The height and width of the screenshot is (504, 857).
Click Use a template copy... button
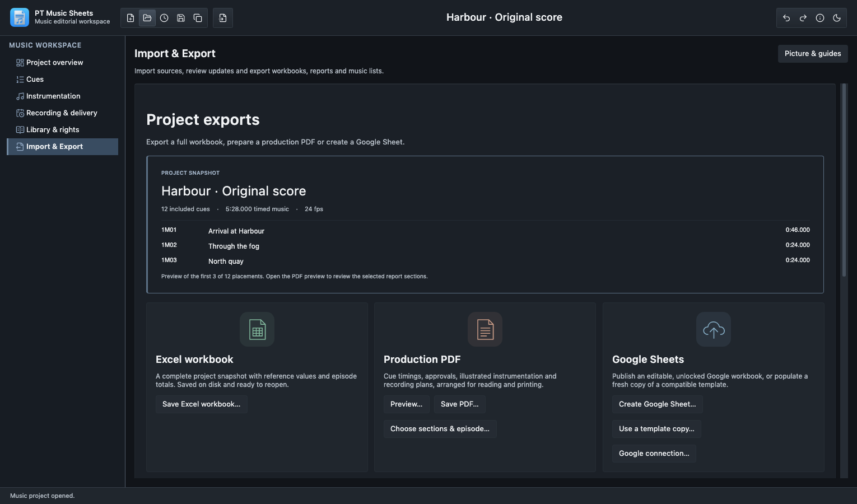pyautogui.click(x=656, y=429)
